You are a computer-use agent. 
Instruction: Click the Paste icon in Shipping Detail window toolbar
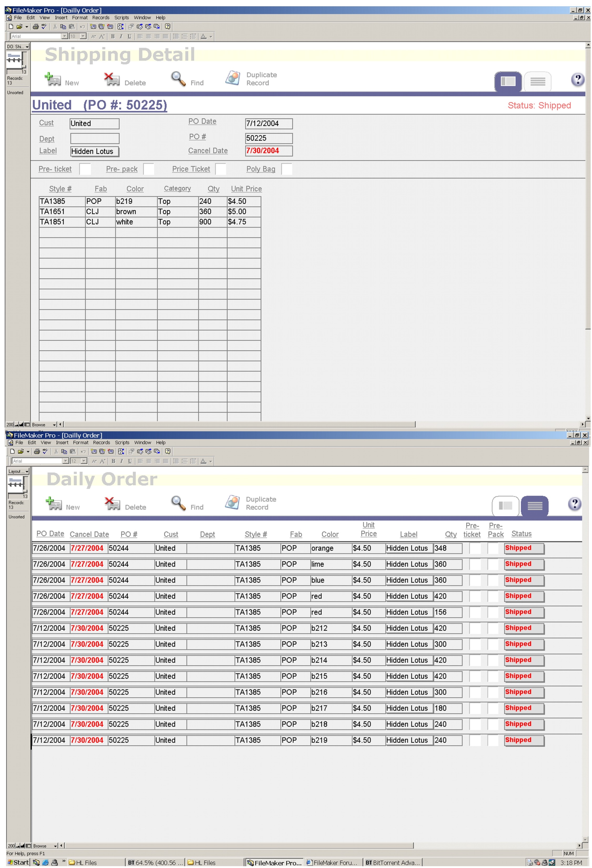[72, 27]
